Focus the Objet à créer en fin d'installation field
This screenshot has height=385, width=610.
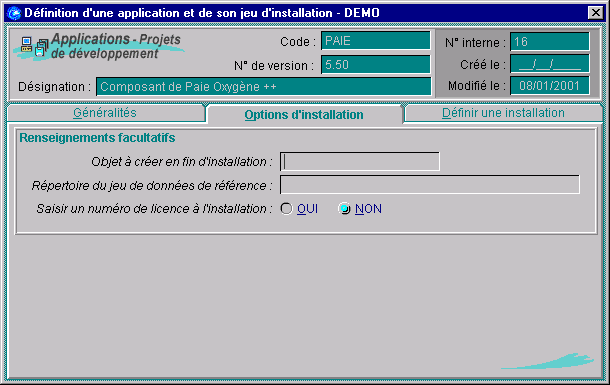(x=360, y=161)
